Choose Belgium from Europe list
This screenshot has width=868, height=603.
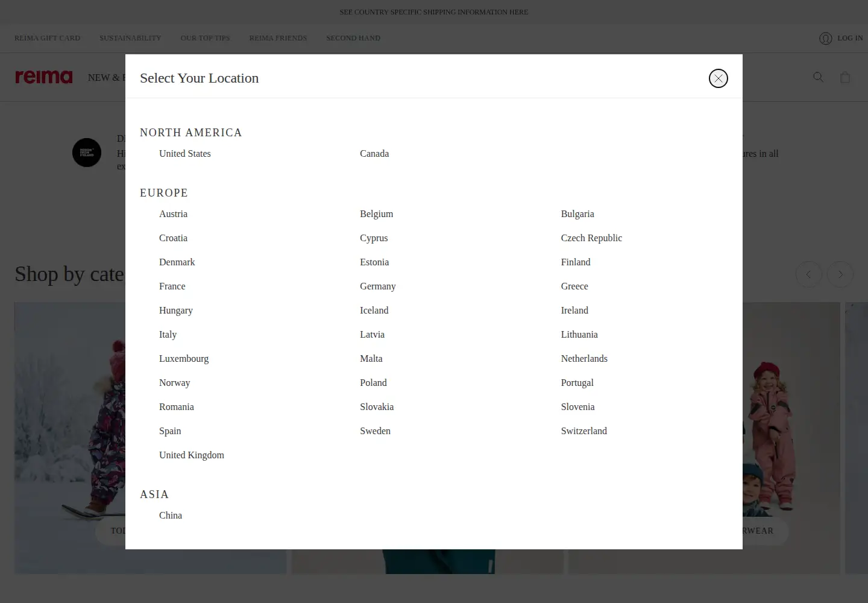click(376, 214)
